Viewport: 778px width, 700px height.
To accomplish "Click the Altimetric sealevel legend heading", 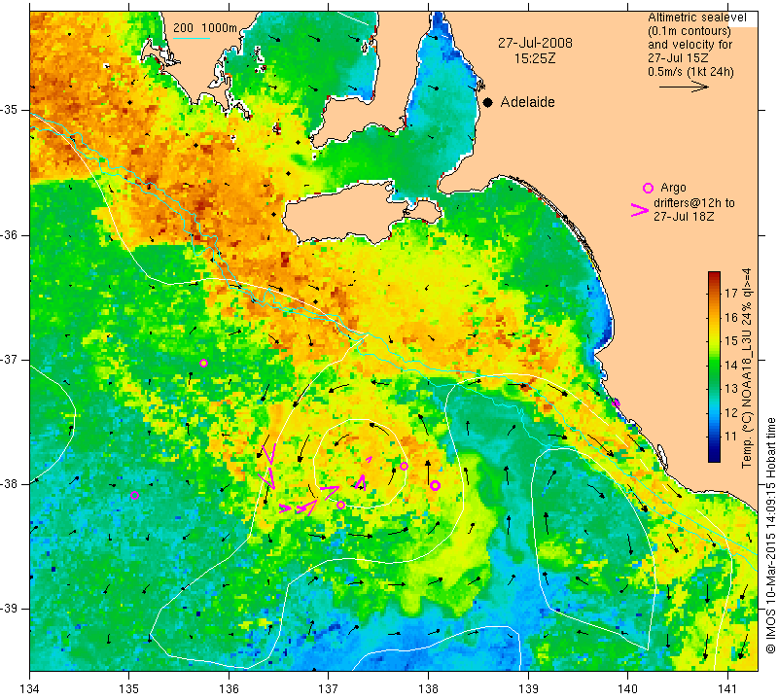I will [x=697, y=17].
